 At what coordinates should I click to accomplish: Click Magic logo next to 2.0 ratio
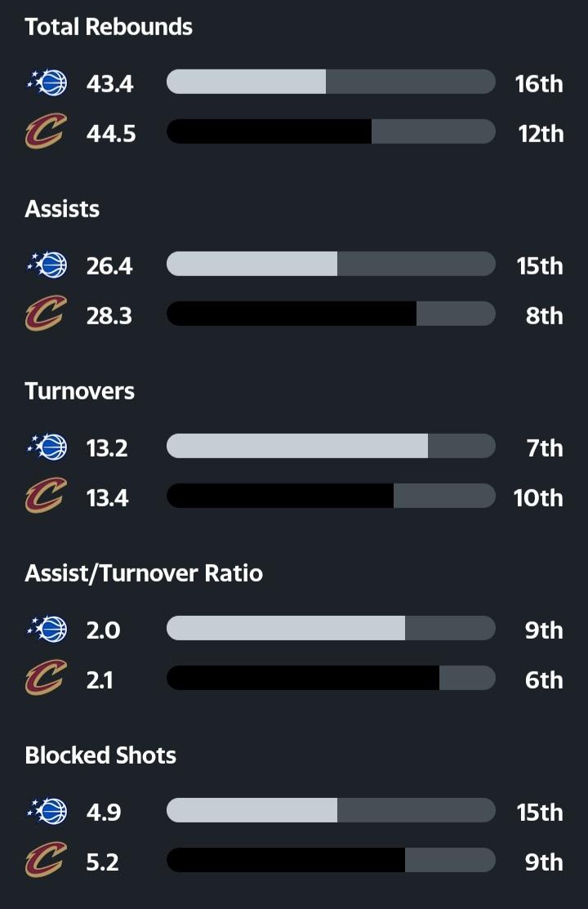pyautogui.click(x=47, y=629)
